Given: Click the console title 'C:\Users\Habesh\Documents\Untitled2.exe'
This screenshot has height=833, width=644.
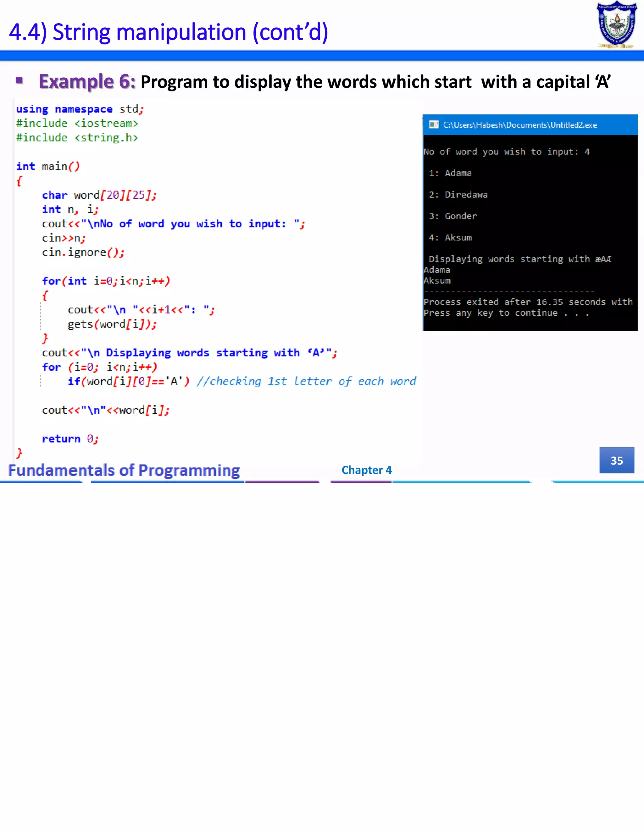Looking at the screenshot, I should tap(520, 125).
